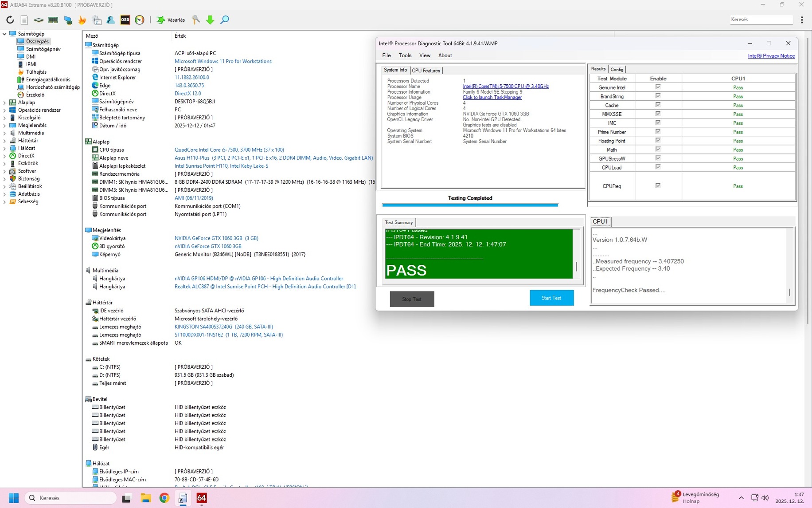Expand the Sebesség tree node
Screen dimensions: 812x508
tap(4, 201)
